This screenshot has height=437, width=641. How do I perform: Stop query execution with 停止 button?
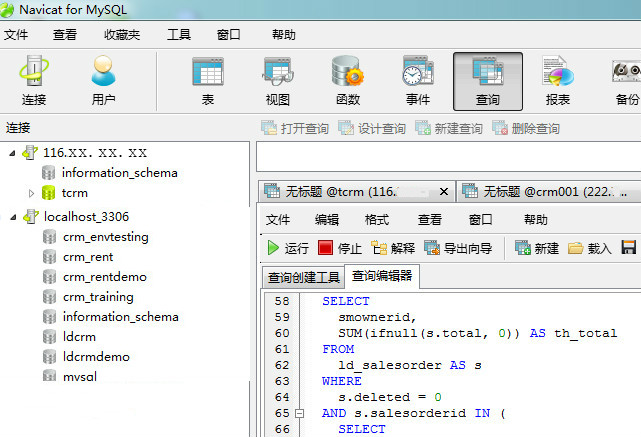pyautogui.click(x=340, y=248)
